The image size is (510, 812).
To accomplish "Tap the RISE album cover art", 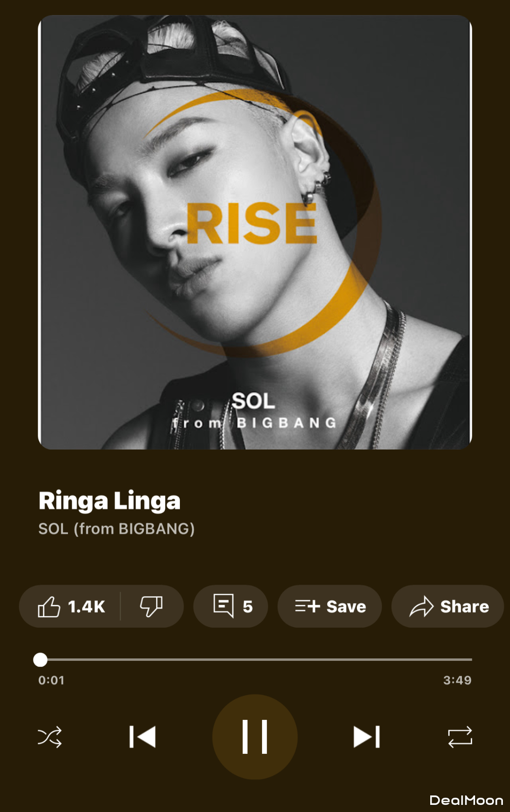I will pos(255,232).
